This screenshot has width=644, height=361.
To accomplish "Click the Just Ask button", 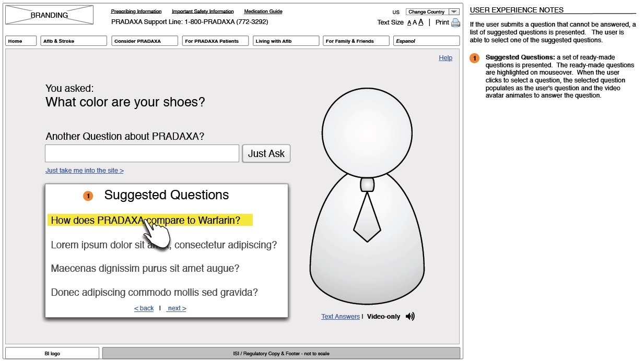I will tap(266, 153).
